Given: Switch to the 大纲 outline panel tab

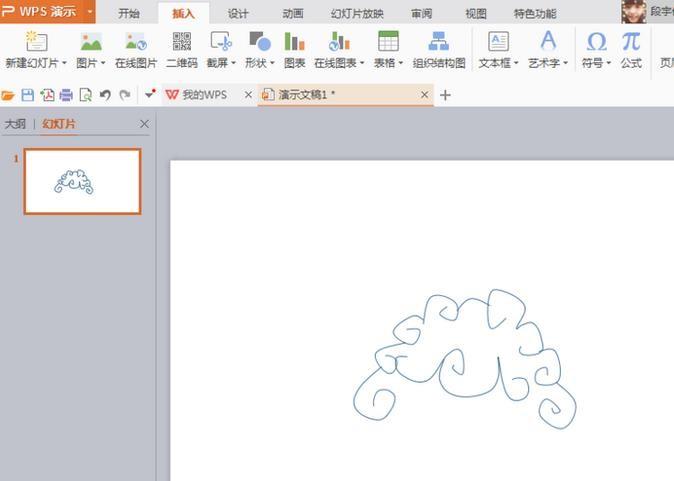Looking at the screenshot, I should (15, 124).
